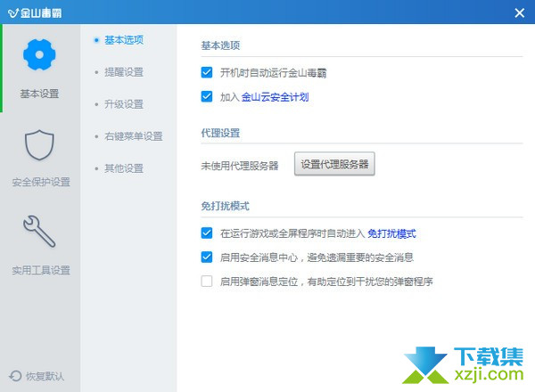Toggle 启用安全消息中心 checkbox
Image resolution: width=535 pixels, height=392 pixels.
[207, 257]
